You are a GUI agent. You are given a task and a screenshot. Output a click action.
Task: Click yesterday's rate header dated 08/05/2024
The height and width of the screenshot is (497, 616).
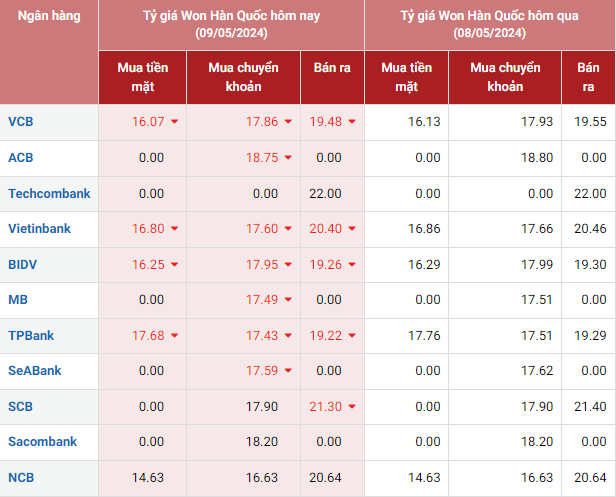tap(490, 25)
